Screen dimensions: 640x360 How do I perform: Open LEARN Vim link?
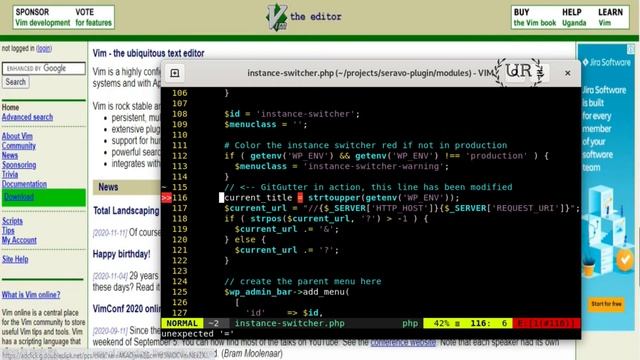(x=610, y=17)
